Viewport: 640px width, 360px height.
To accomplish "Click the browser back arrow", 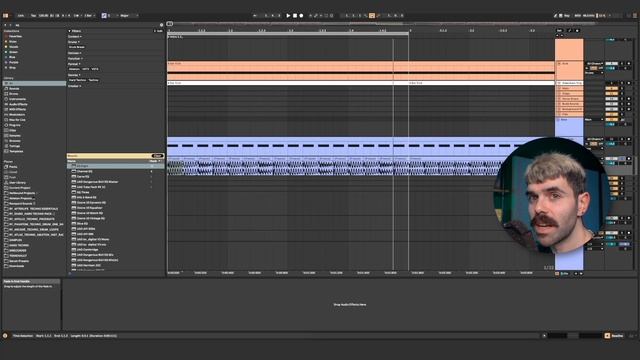I will 5,25.
